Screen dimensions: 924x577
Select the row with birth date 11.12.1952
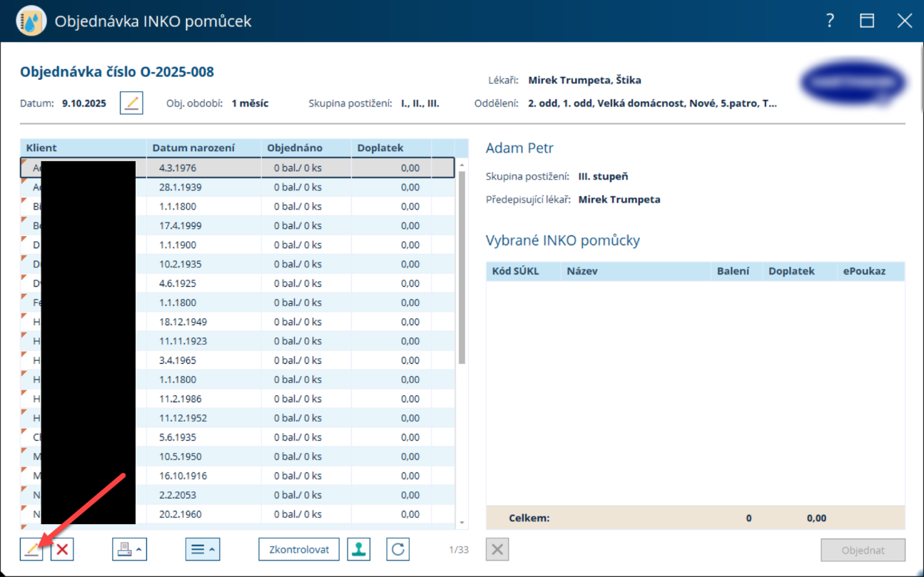(x=238, y=418)
